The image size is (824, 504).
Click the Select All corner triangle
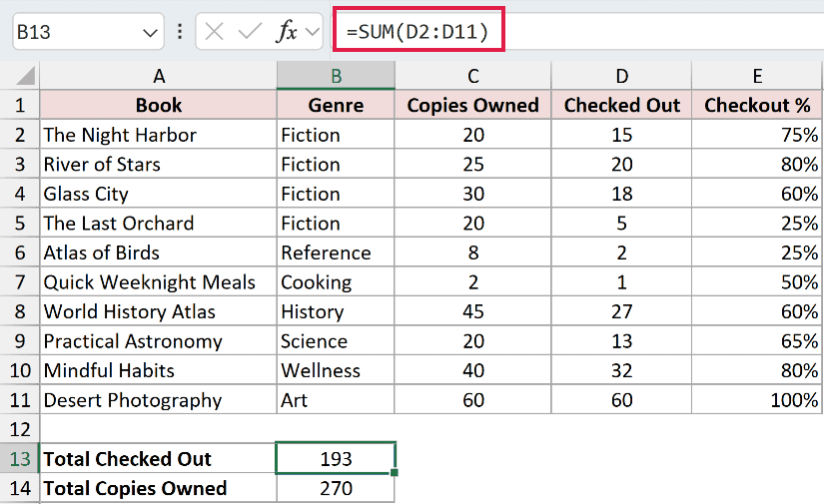point(25,76)
